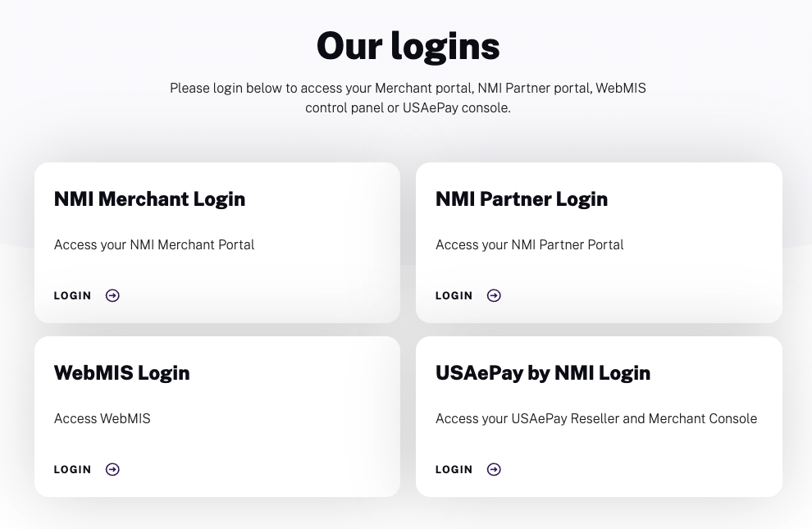
Task: Click LOGIN under USAePay by NMI Login
Action: (454, 469)
